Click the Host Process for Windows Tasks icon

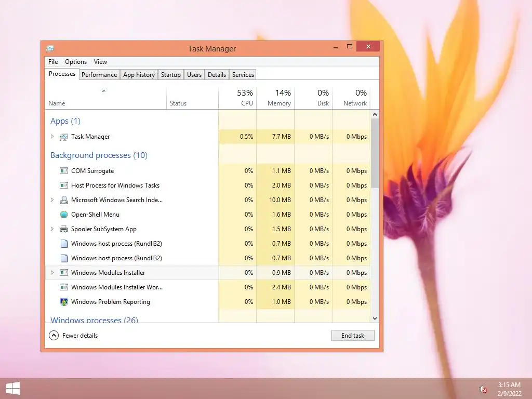coord(64,185)
